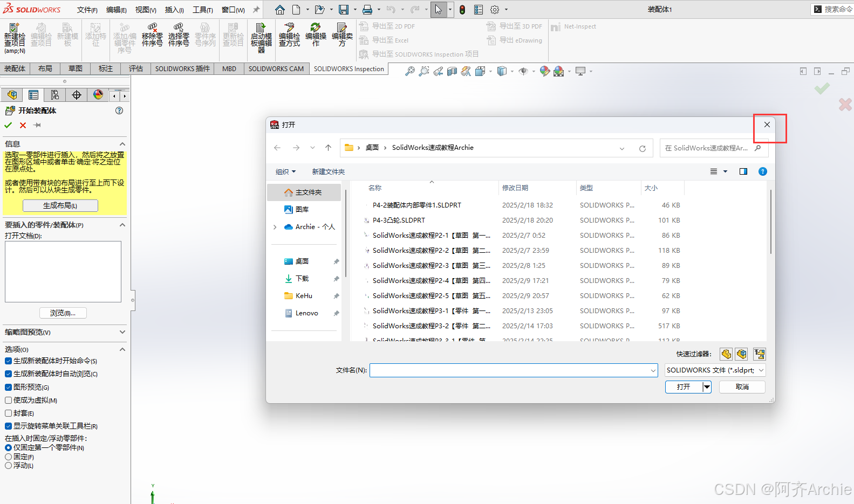Collapse the 选项 section
Image resolution: width=854 pixels, height=504 pixels.
click(122, 349)
